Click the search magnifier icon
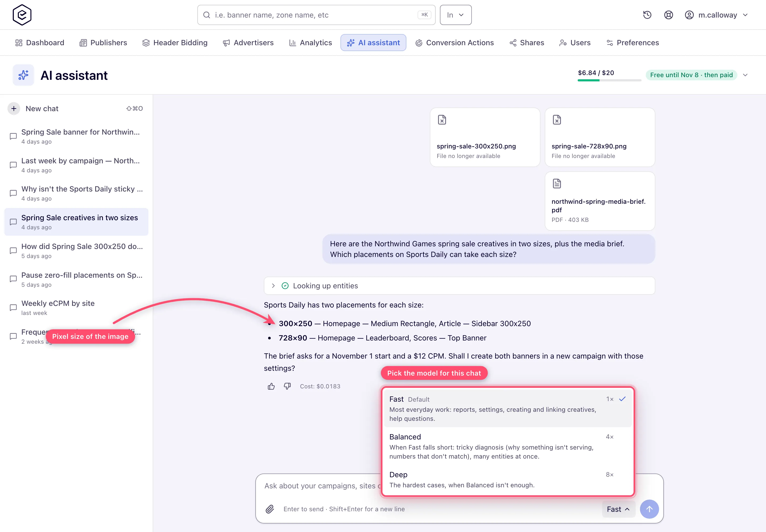This screenshot has width=766, height=532. 207,15
